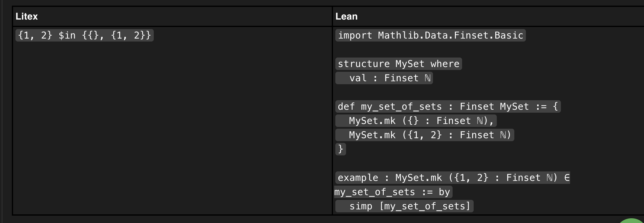644x223 pixels.
Task: Click the 'where' keyword in the structure line
Action: [x=445, y=64]
